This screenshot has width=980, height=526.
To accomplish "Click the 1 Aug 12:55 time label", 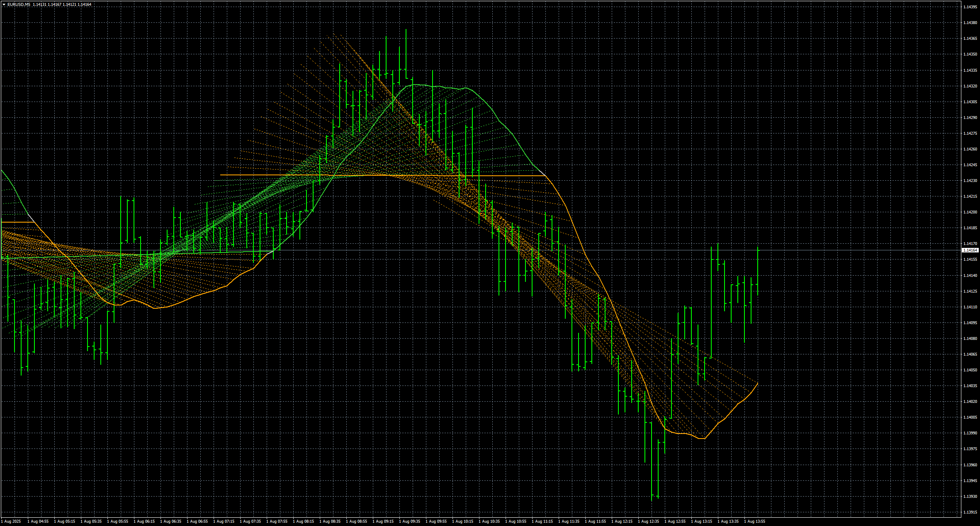I will point(675,521).
